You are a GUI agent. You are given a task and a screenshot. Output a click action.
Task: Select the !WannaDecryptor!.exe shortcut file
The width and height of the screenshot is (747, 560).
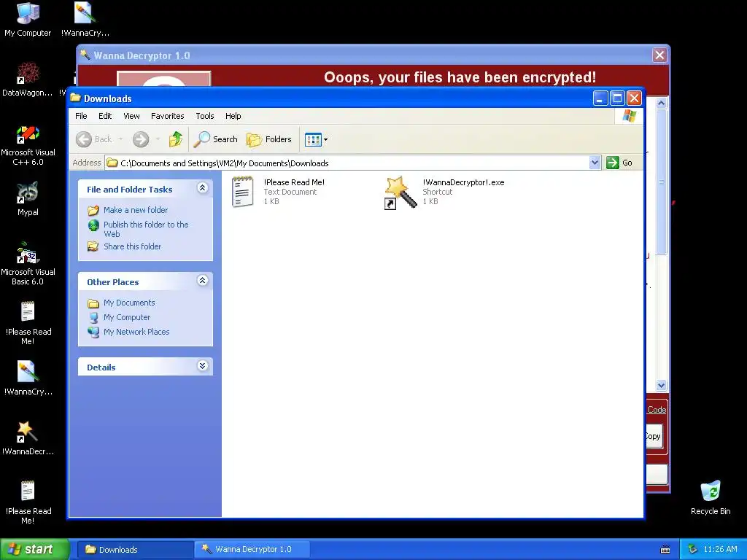[444, 192]
